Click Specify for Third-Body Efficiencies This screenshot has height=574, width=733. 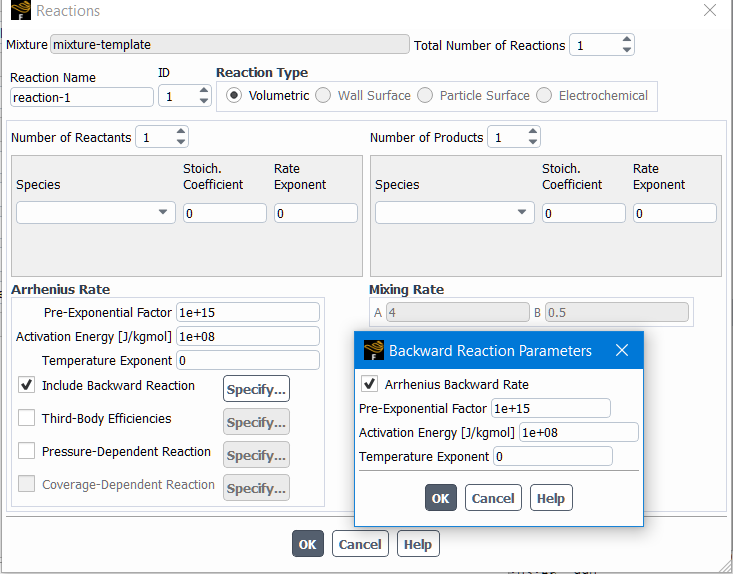256,422
